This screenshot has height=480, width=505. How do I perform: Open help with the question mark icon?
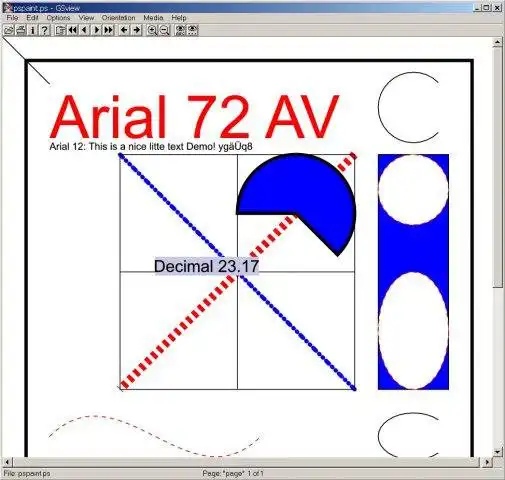coord(44,30)
